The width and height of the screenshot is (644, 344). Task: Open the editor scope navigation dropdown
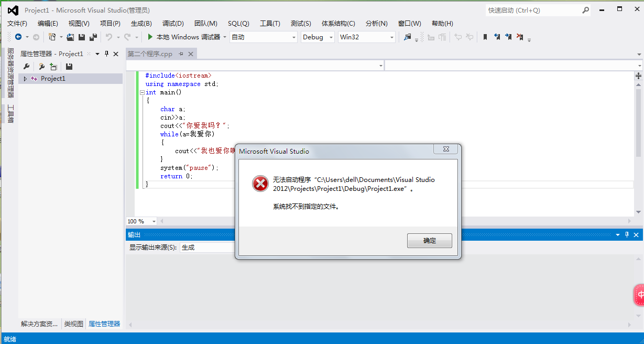click(381, 66)
